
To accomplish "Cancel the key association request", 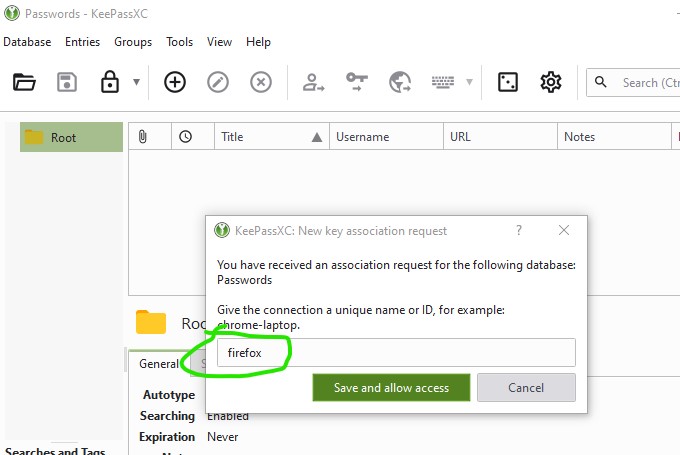I will point(526,387).
